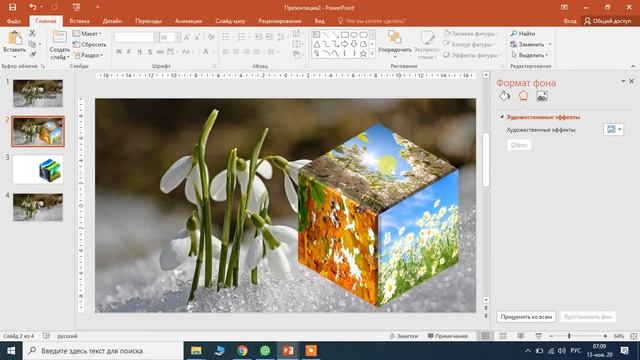Viewport: 640px width, 360px height.
Task: Select the Picture icon in Формат фона
Action: (542, 96)
